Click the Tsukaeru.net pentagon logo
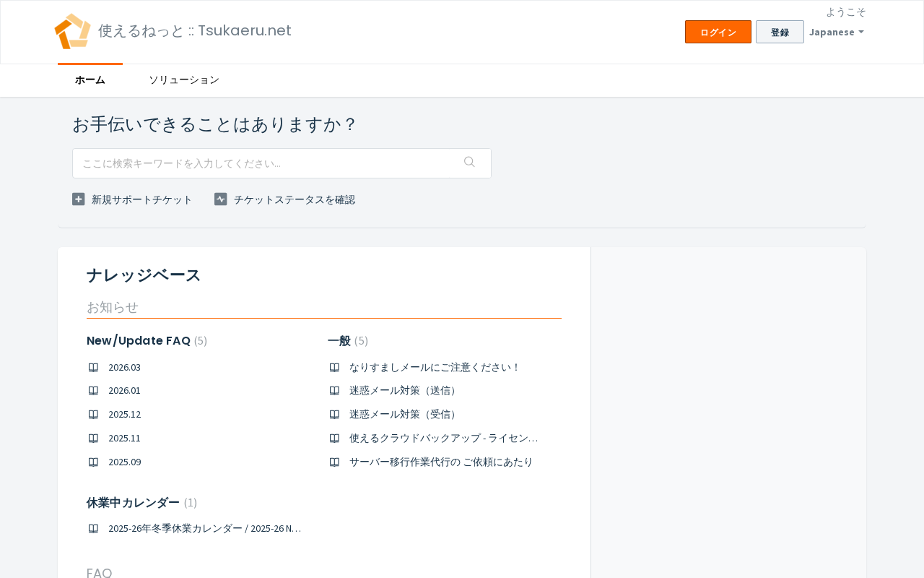 [72, 31]
